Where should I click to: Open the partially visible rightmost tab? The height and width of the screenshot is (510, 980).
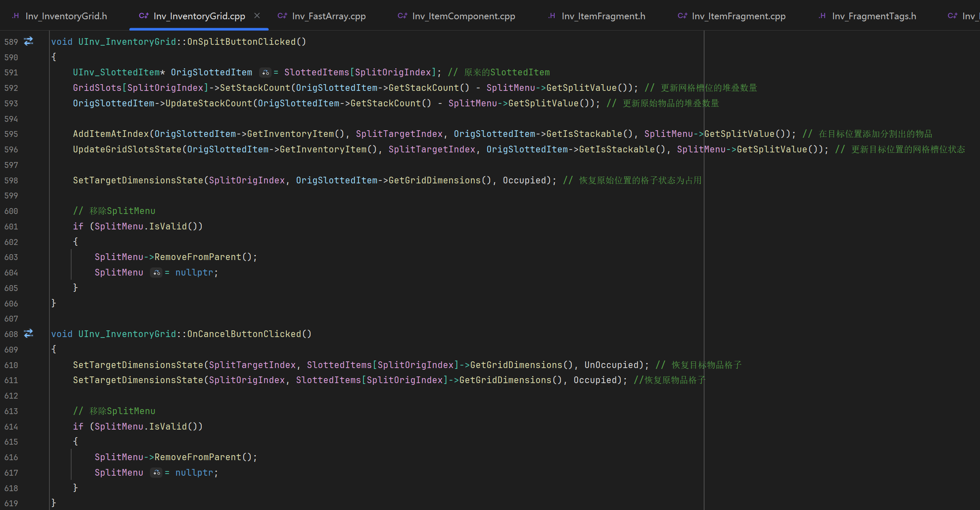967,16
